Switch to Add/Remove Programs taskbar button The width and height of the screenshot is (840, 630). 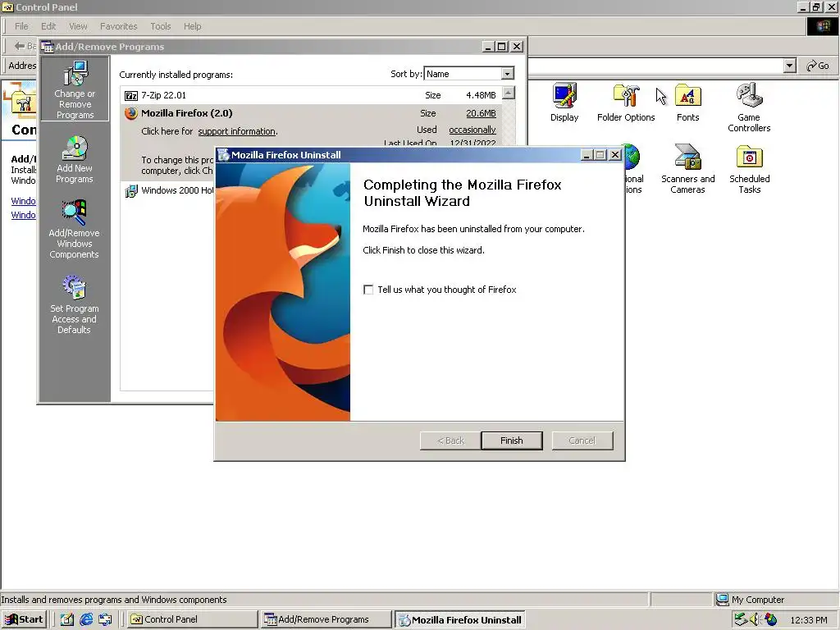tap(325, 619)
